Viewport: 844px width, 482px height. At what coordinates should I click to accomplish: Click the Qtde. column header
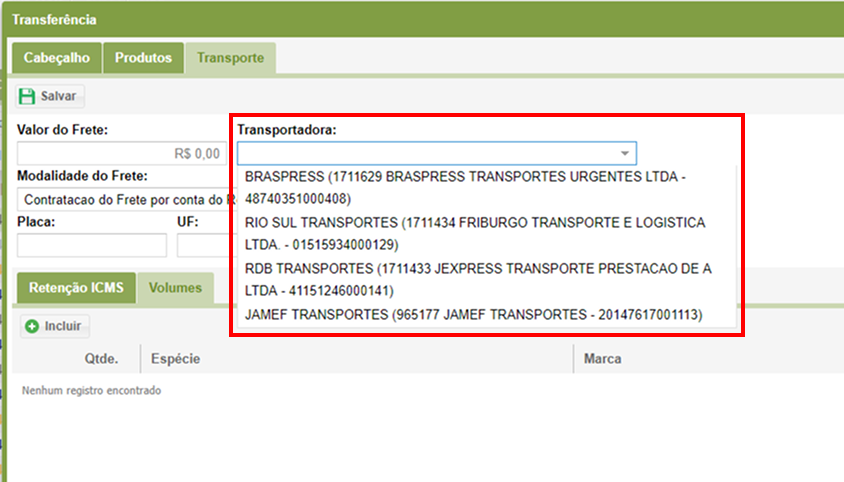tap(101, 358)
